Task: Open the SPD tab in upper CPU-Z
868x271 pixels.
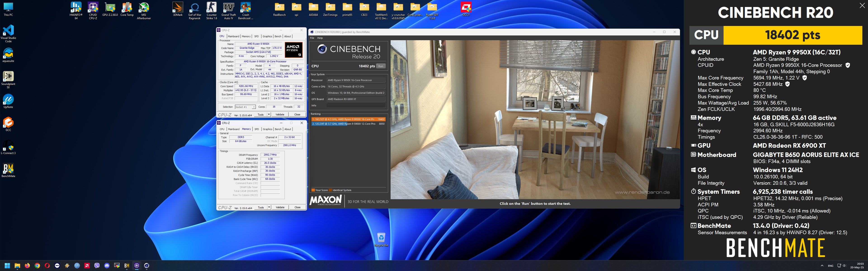Action: pyautogui.click(x=256, y=36)
